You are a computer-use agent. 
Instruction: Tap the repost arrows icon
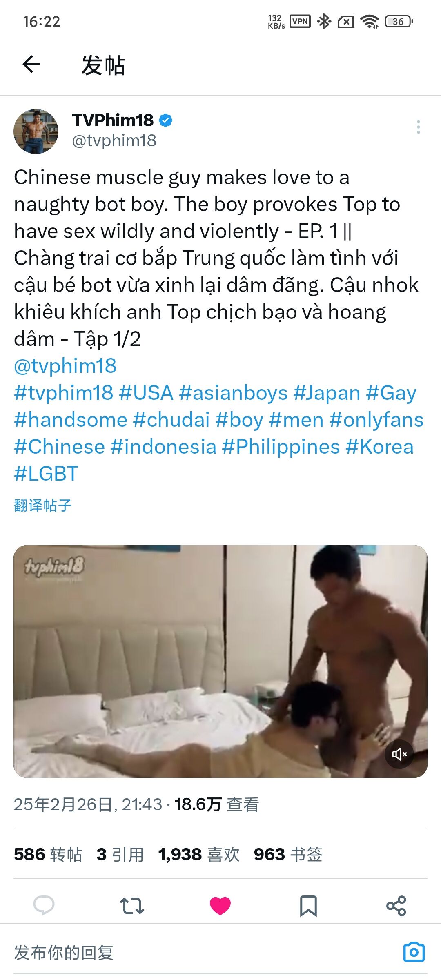(132, 905)
